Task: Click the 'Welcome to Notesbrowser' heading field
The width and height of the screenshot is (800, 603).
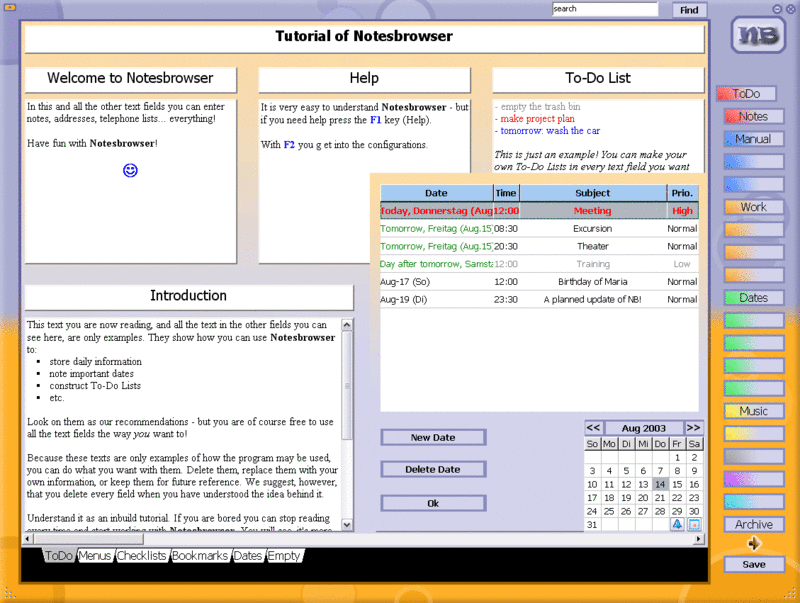Action: point(131,80)
